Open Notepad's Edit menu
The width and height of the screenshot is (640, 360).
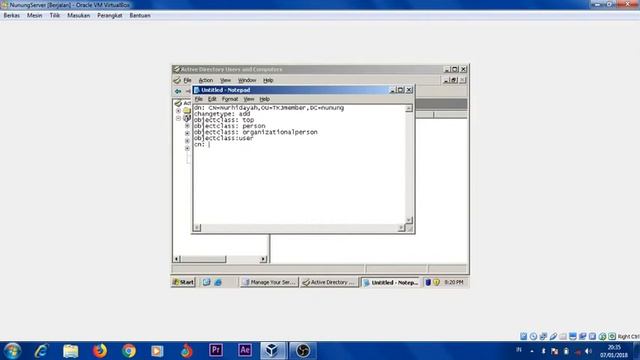pyautogui.click(x=212, y=99)
